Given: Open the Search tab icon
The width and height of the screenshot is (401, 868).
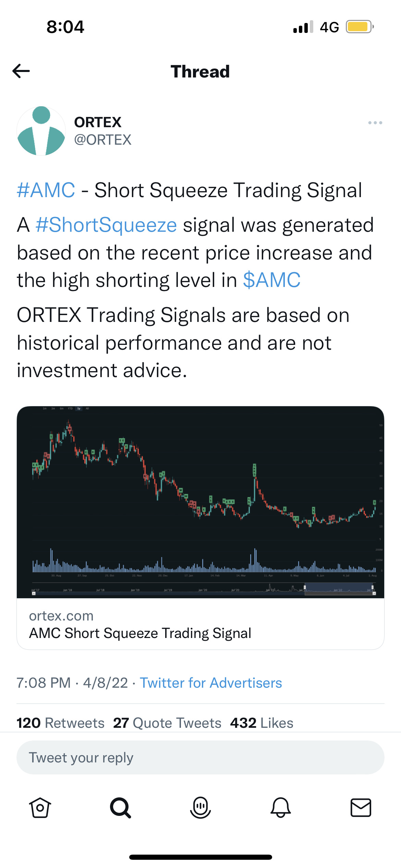Looking at the screenshot, I should 120,808.
